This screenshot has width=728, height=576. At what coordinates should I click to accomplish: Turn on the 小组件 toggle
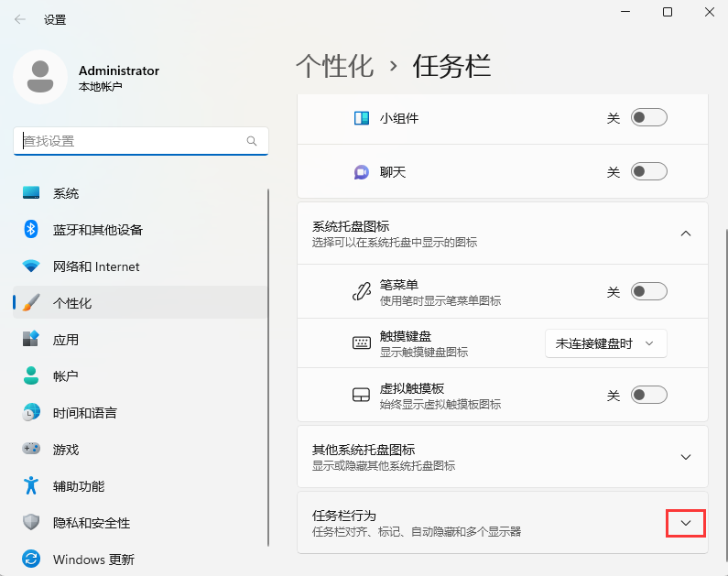pos(648,117)
